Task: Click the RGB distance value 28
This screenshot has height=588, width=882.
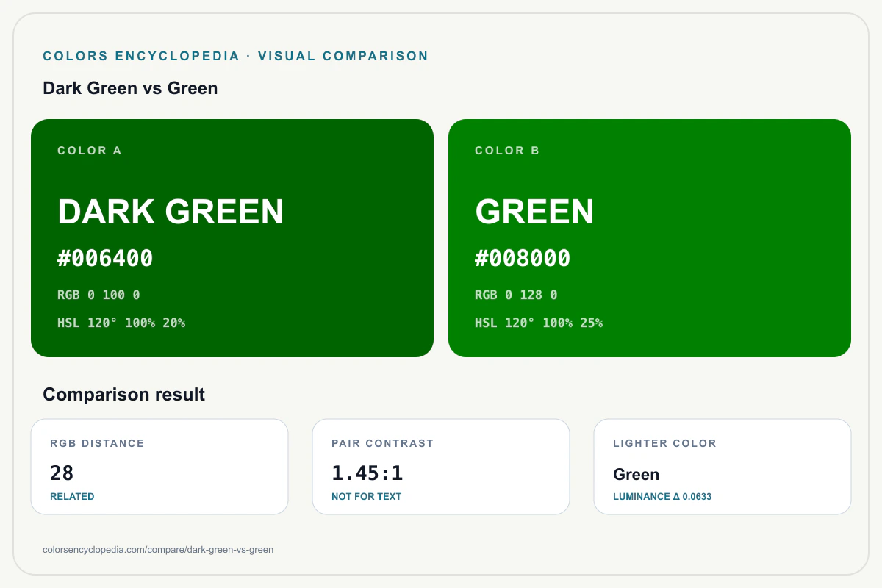Action: (62, 473)
